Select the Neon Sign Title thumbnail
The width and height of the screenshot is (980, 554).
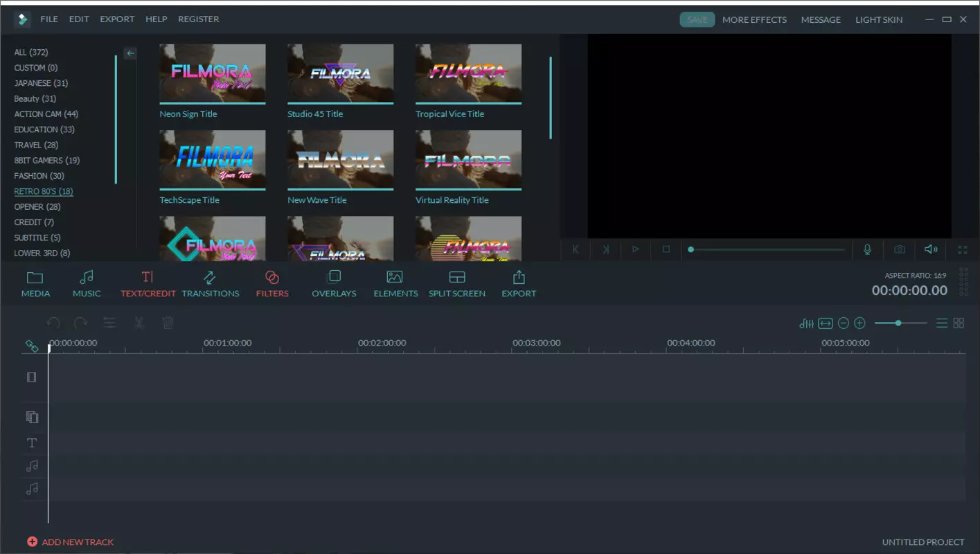pos(213,74)
